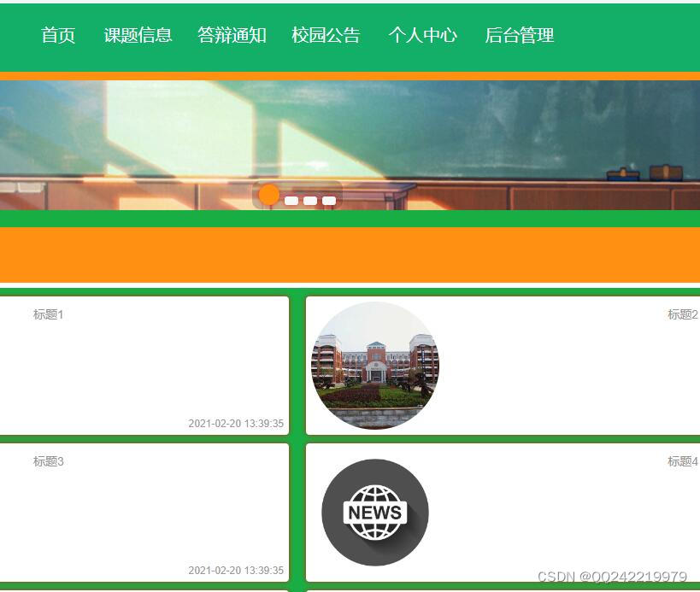This screenshot has width=700, height=592.
Task: Go to the 首页 home page
Action: tap(58, 35)
